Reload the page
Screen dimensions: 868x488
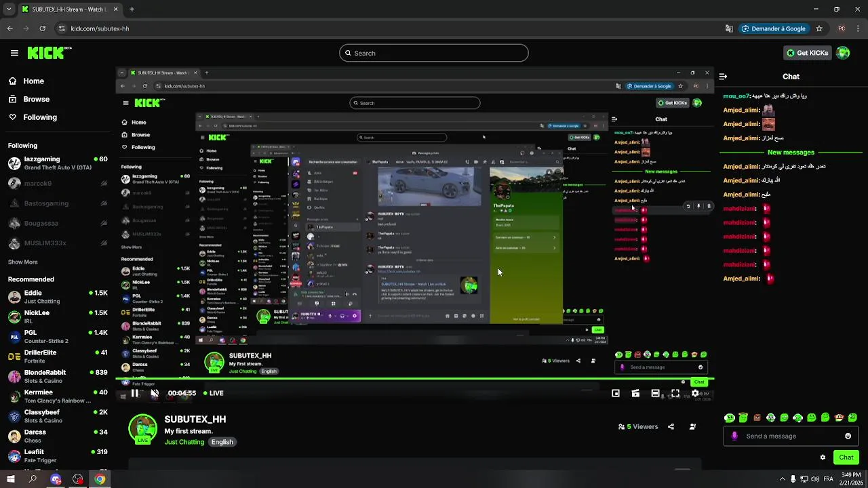43,28
